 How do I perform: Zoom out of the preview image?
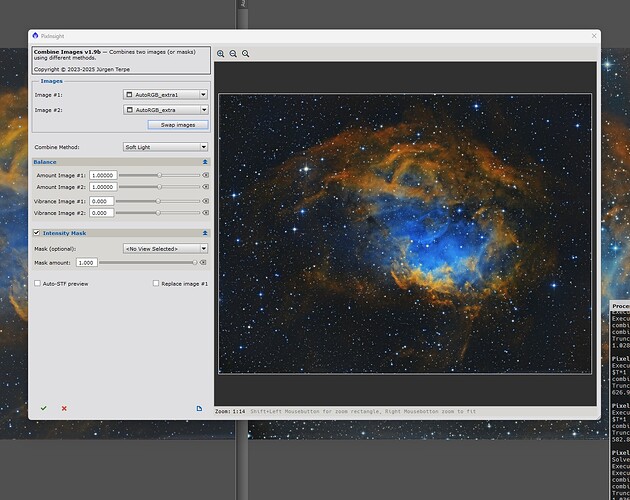click(233, 54)
